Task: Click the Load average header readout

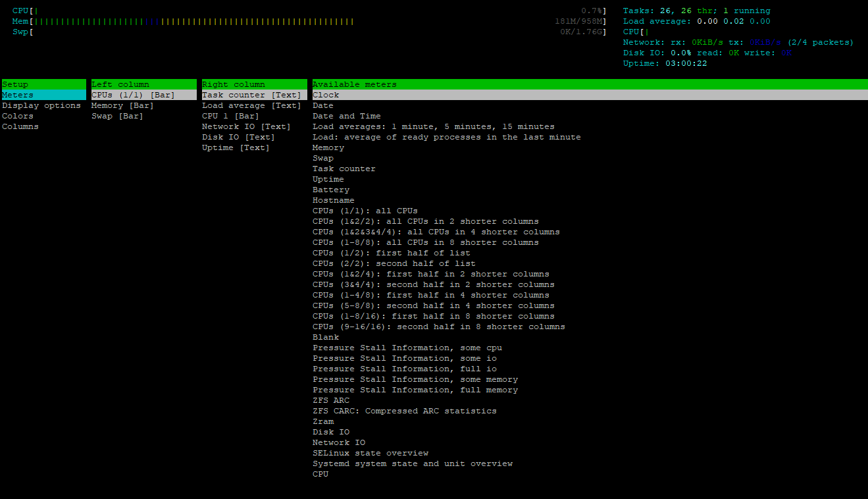Action: [x=696, y=21]
